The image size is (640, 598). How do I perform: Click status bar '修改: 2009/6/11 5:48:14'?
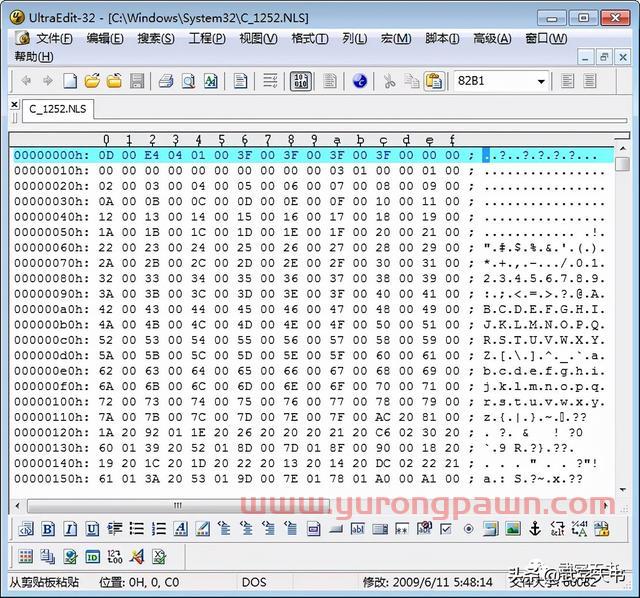(x=427, y=582)
